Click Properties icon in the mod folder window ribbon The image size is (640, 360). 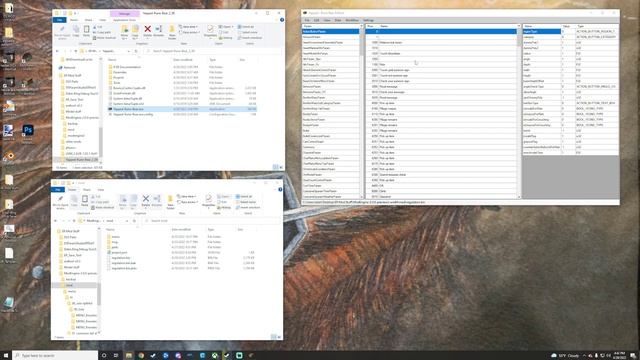click(x=208, y=200)
